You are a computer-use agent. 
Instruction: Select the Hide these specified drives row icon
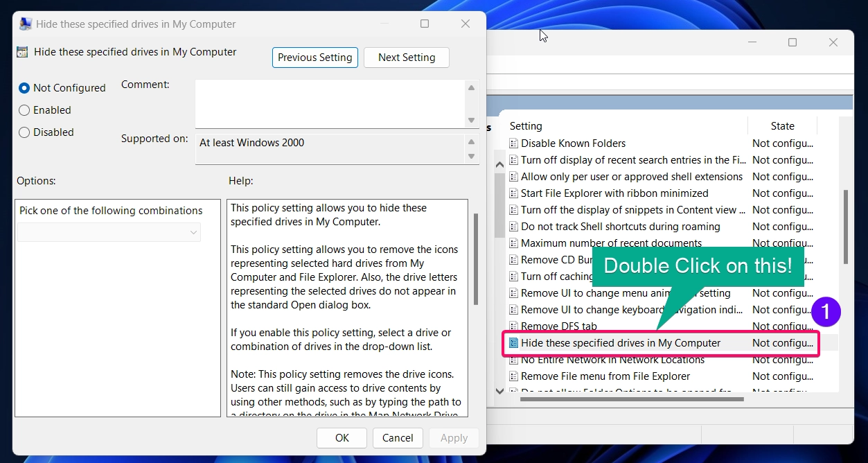pos(514,343)
